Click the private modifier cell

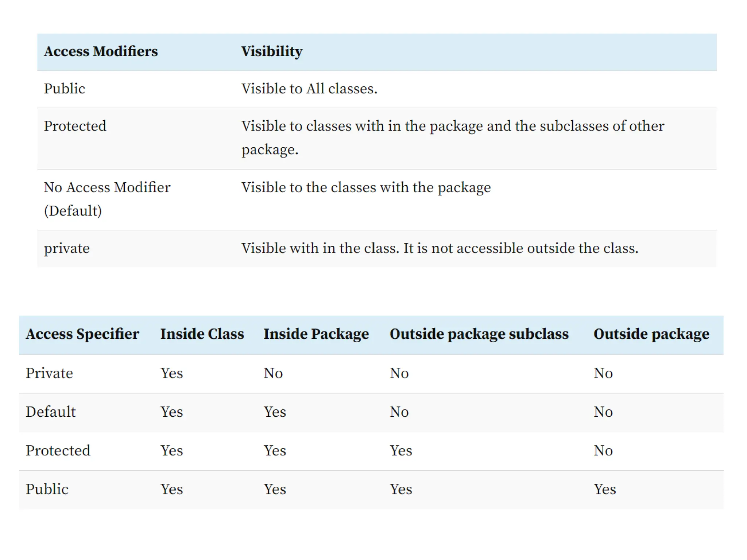pos(67,249)
